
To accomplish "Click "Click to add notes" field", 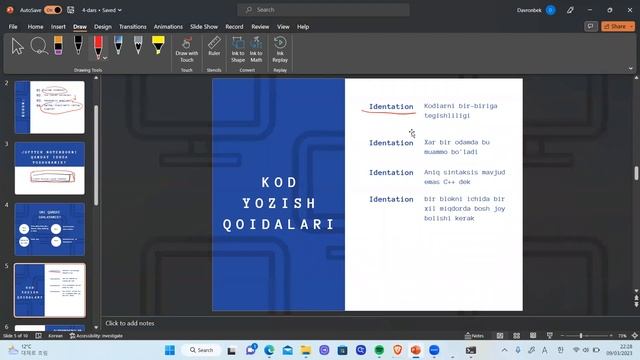I will click(130, 323).
